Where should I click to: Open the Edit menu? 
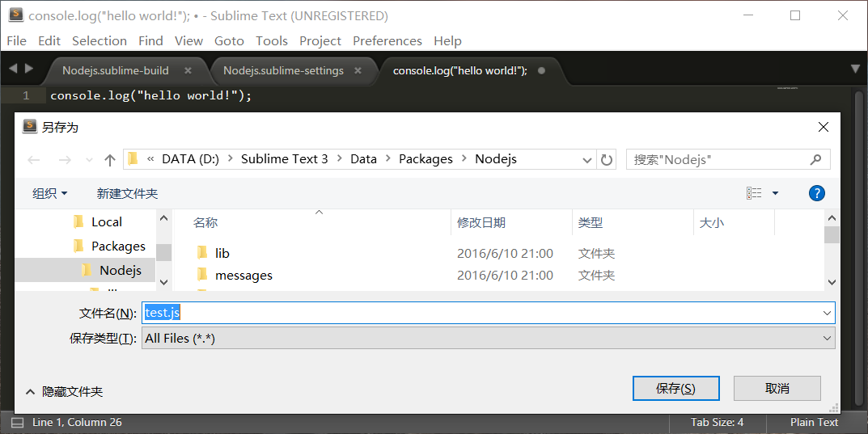pos(49,41)
